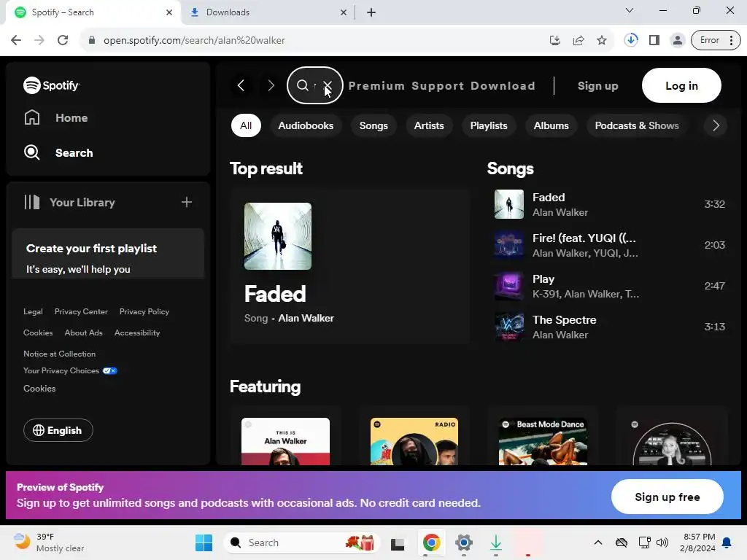
Task: Open Chrome from the taskbar
Action: [431, 542]
